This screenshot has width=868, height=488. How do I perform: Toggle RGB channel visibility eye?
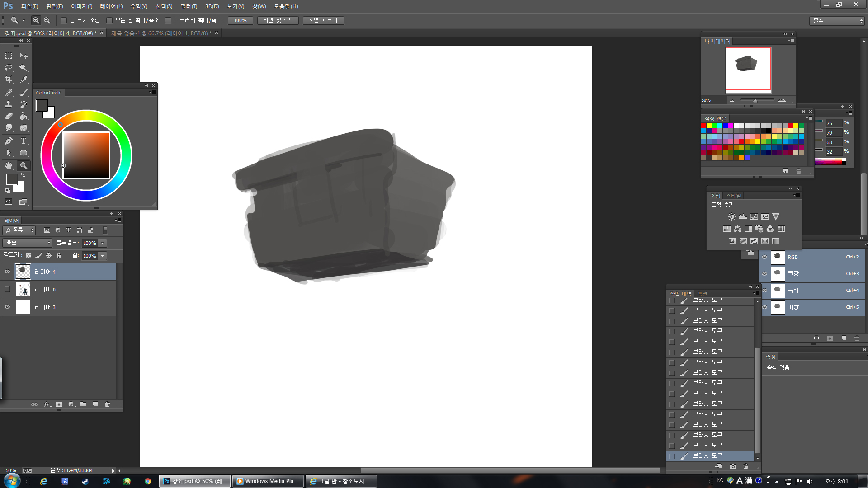click(x=764, y=257)
